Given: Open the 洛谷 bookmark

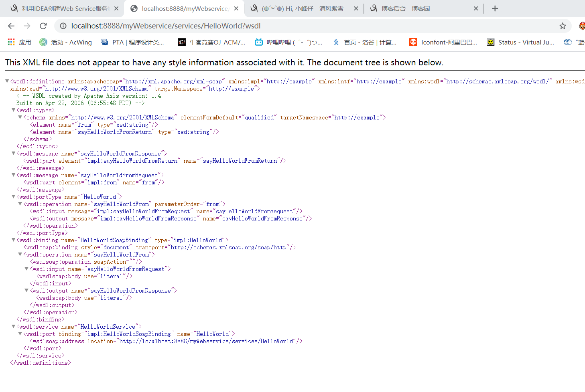Looking at the screenshot, I should (x=364, y=42).
